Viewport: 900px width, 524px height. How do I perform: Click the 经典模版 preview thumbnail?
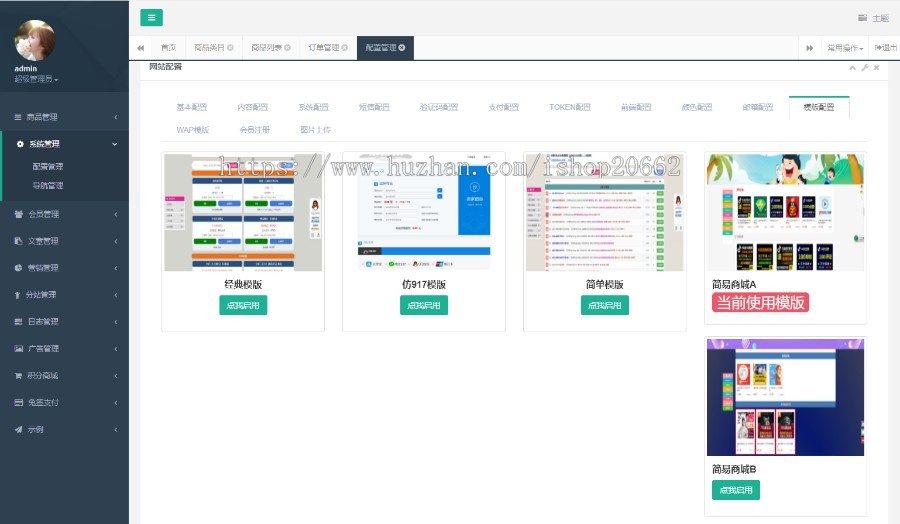pos(243,212)
